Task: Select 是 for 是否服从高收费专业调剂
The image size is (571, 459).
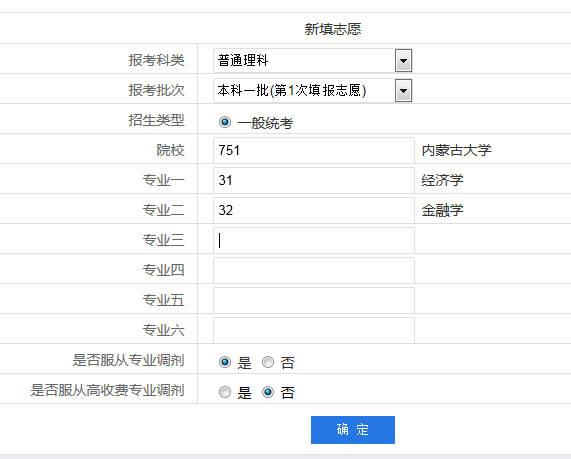Action: pos(225,392)
